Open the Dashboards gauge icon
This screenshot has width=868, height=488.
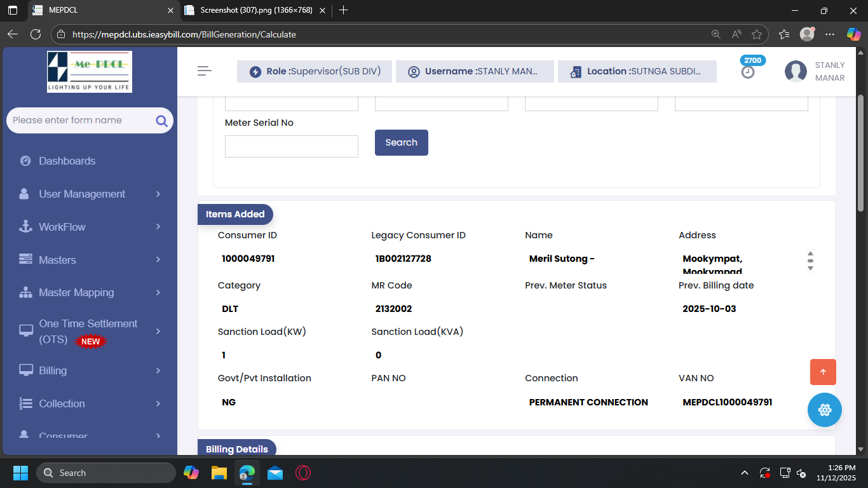pos(25,161)
